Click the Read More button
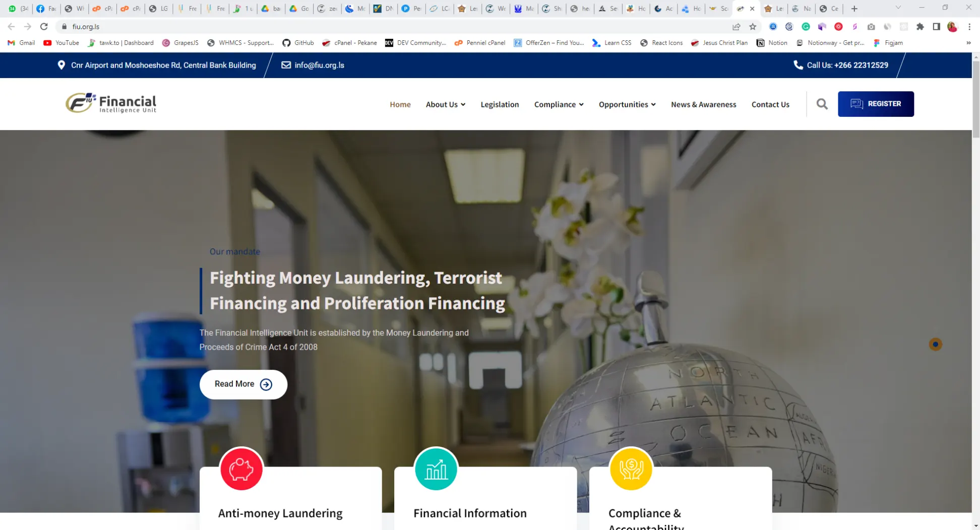Screen dimensions: 980x530 [x=243, y=384]
